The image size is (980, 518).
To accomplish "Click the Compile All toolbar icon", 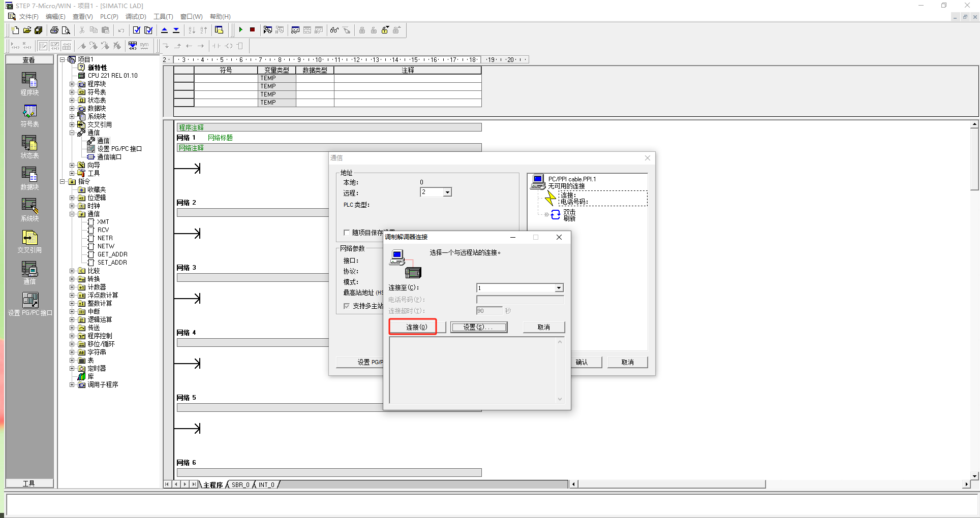I will point(148,30).
